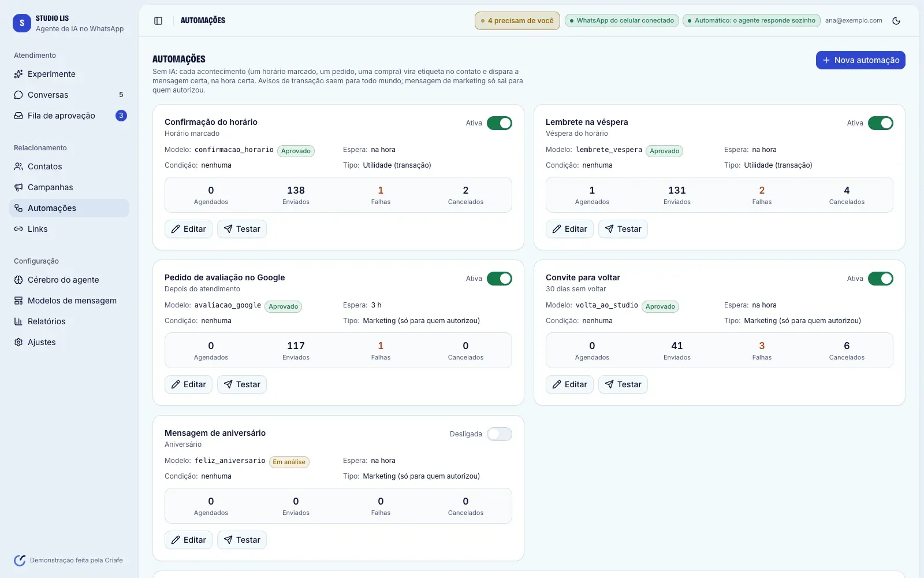Click the Criafe logo icon
Screen dimensions: 924x578
(20, 560)
